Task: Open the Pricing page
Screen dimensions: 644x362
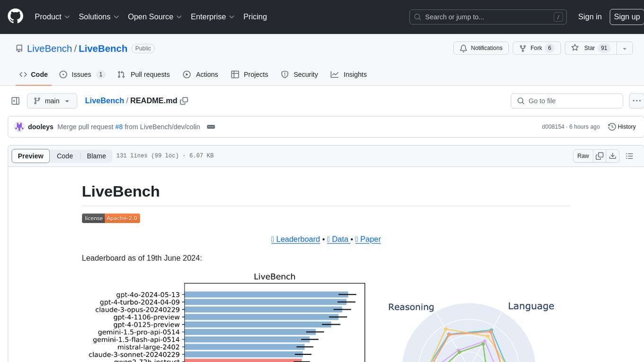Action: (255, 17)
